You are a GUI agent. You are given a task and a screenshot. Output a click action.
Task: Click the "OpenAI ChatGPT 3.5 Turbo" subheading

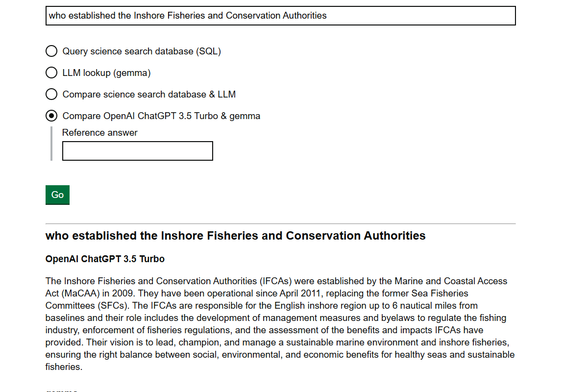pyautogui.click(x=105, y=259)
